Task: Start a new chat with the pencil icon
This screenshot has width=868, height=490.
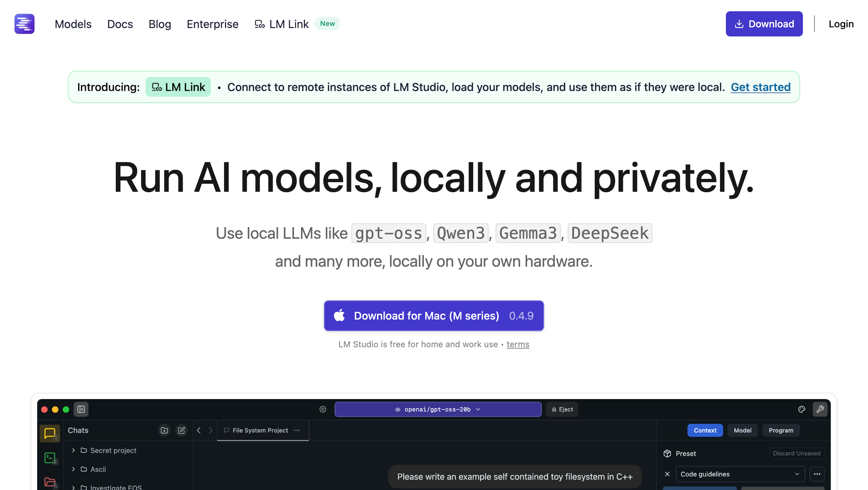Action: 182,430
